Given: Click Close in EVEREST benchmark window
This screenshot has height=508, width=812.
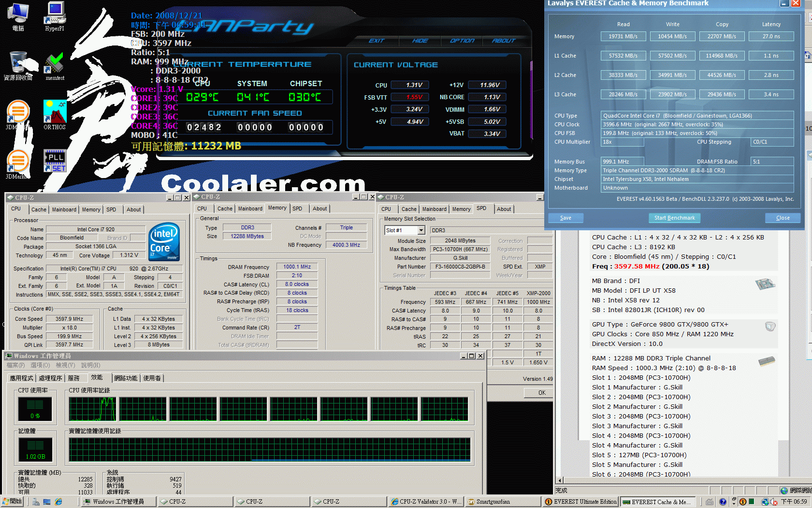Looking at the screenshot, I should coord(783,218).
